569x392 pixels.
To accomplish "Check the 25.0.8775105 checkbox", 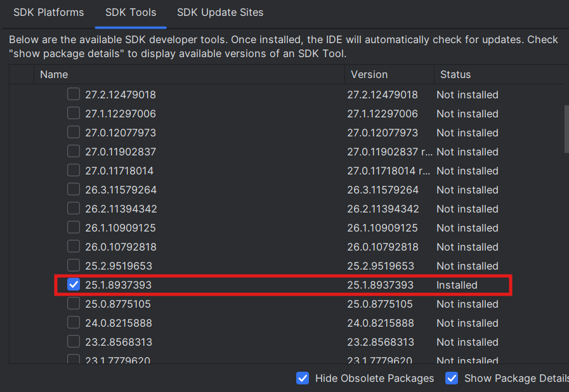I will (x=74, y=304).
